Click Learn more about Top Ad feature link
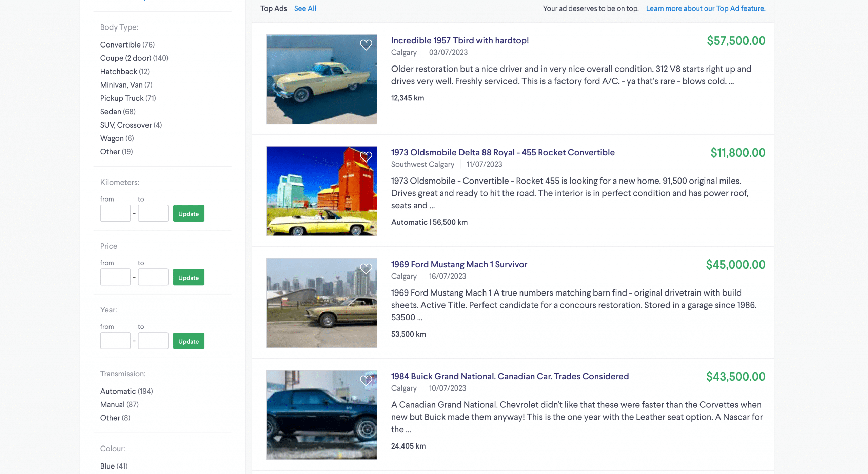Image resolution: width=868 pixels, height=474 pixels. (706, 8)
